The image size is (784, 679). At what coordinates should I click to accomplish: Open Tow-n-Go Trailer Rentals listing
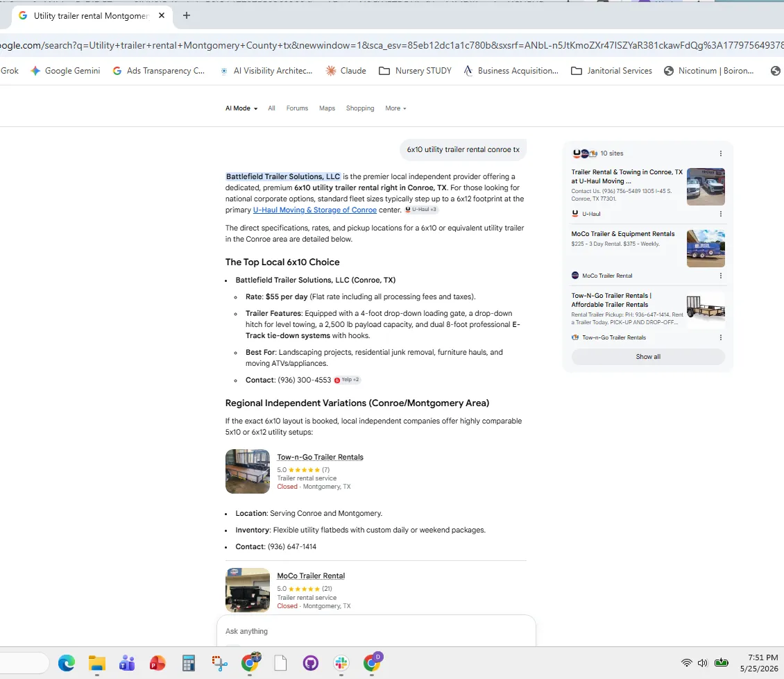click(x=320, y=457)
